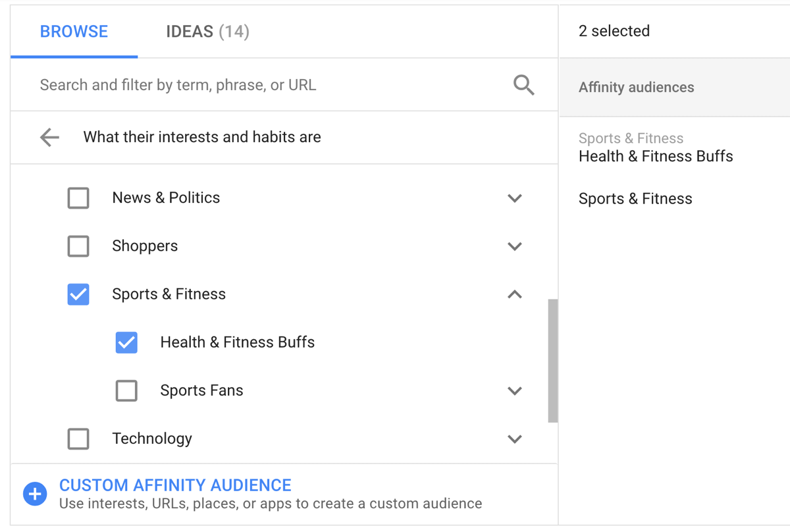
Task: Create a Custom Affinity Audience
Action: pos(175,485)
